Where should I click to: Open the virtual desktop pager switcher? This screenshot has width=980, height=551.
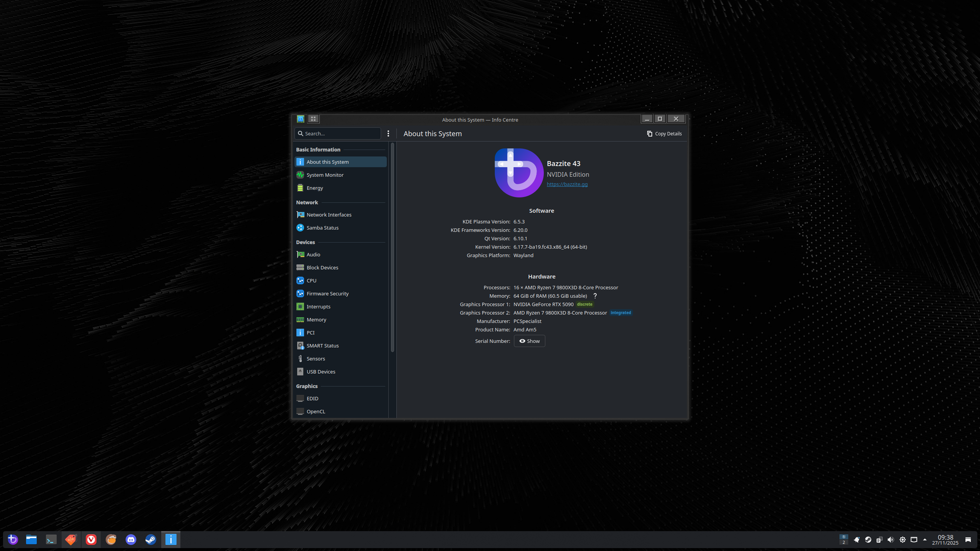pyautogui.click(x=843, y=539)
